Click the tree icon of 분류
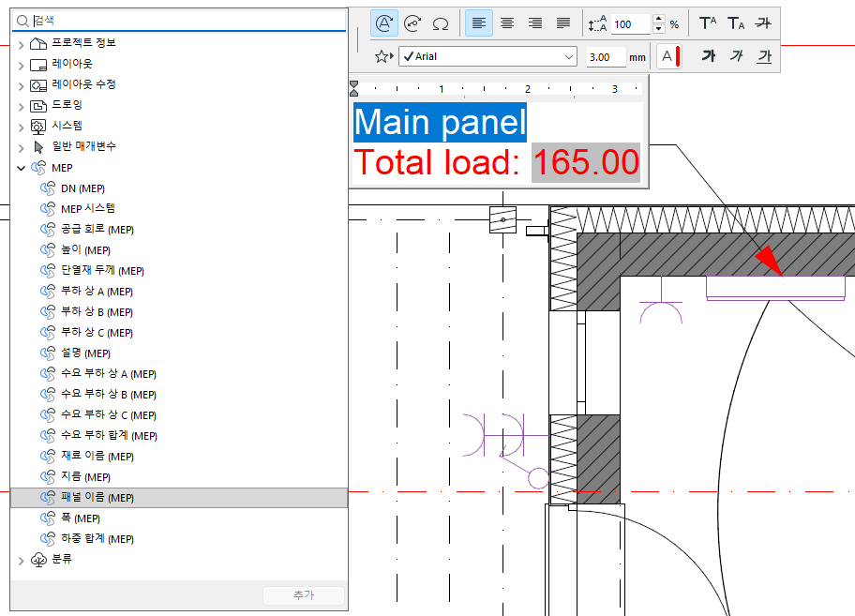 38,560
